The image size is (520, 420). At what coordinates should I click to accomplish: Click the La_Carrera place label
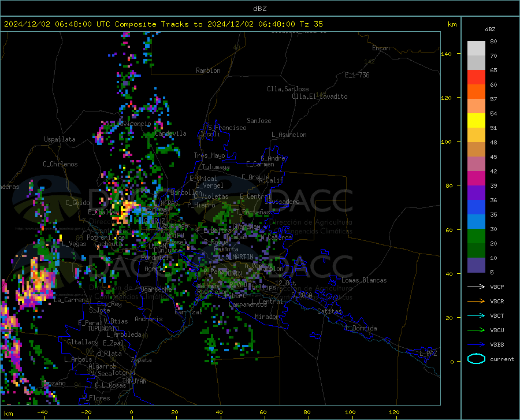[71, 300]
